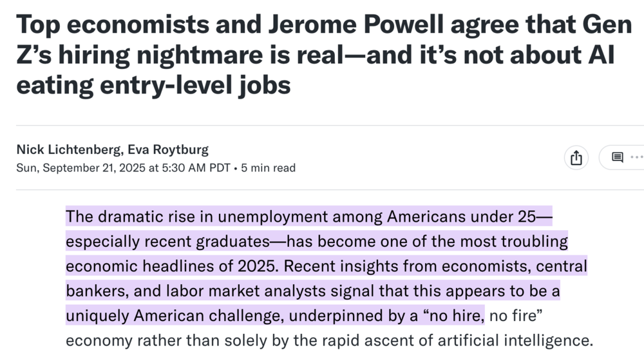The height and width of the screenshot is (359, 644).
Task: Open author Nick Lichtenberg's profile
Action: tap(69, 150)
